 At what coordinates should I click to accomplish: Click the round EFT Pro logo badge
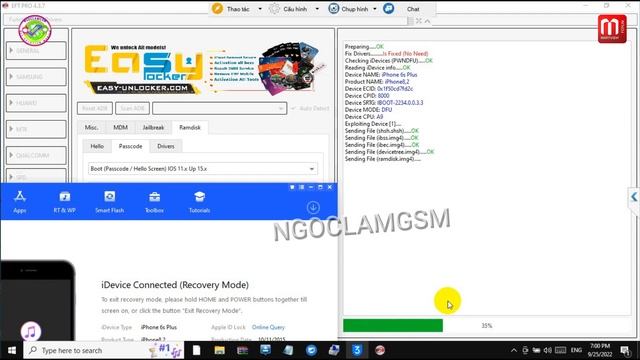click(x=35, y=31)
